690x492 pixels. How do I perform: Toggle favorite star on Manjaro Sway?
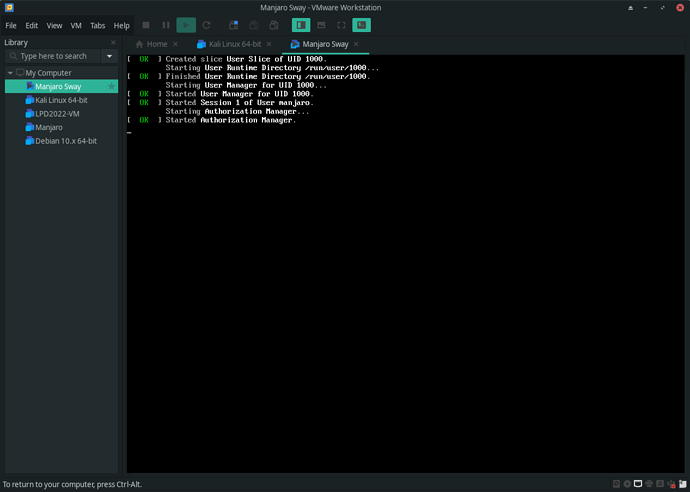(112, 86)
